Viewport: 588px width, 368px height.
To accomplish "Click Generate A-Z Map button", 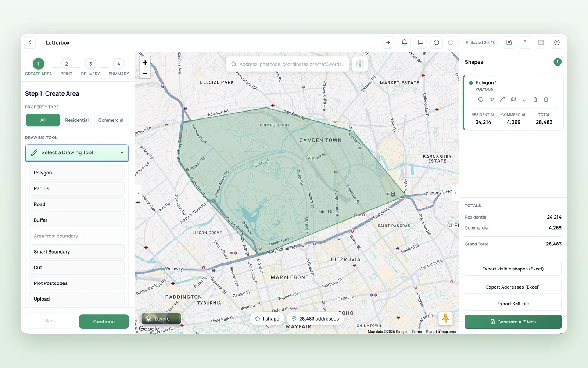I will point(513,322).
